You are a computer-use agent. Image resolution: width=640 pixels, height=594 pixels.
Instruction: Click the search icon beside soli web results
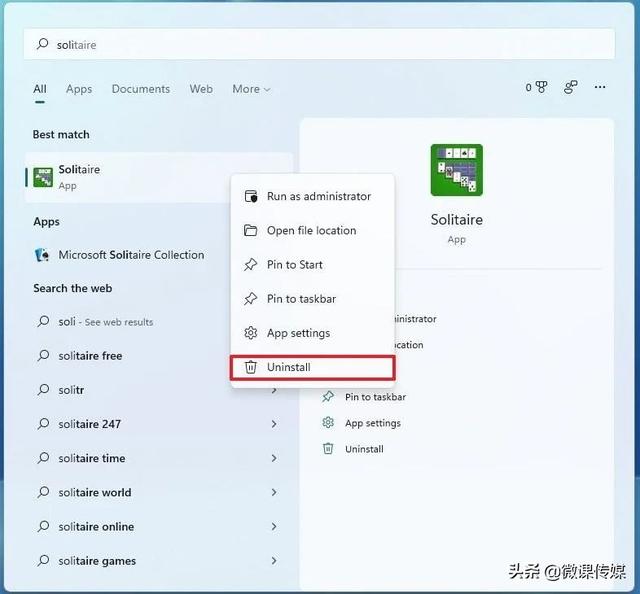tap(43, 321)
